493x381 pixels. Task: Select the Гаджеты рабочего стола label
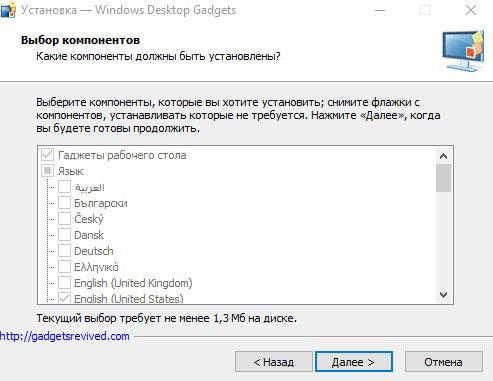pos(122,155)
